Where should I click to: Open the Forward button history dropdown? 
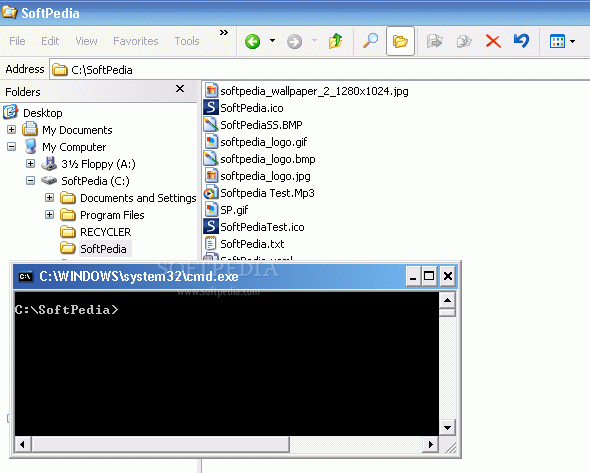[x=314, y=41]
